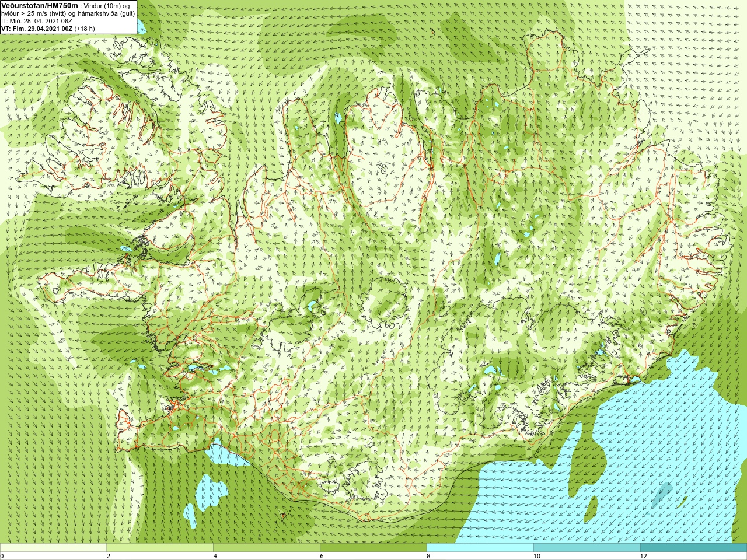Select the dark green 6–8 legend segment

[x=373, y=548]
